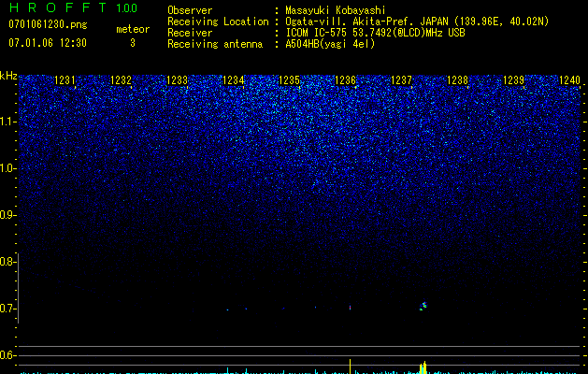This screenshot has height=374, width=588.
Task: Click the 0.9 kHz axis label
Action: click(x=7, y=215)
